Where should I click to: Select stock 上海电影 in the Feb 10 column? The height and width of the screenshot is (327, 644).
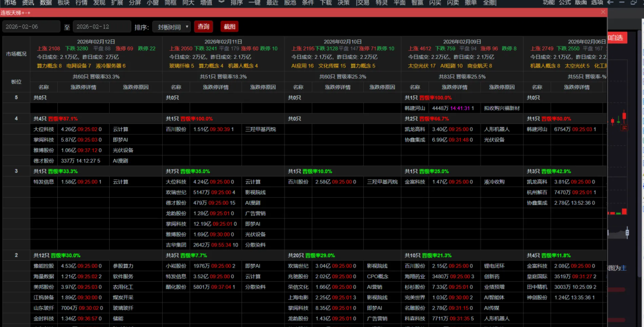pyautogui.click(x=298, y=297)
